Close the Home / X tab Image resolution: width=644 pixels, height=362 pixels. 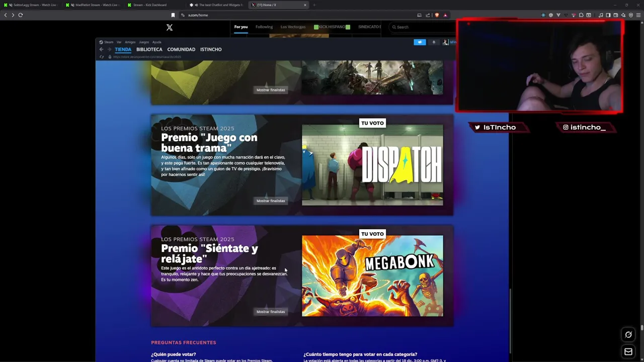305,5
